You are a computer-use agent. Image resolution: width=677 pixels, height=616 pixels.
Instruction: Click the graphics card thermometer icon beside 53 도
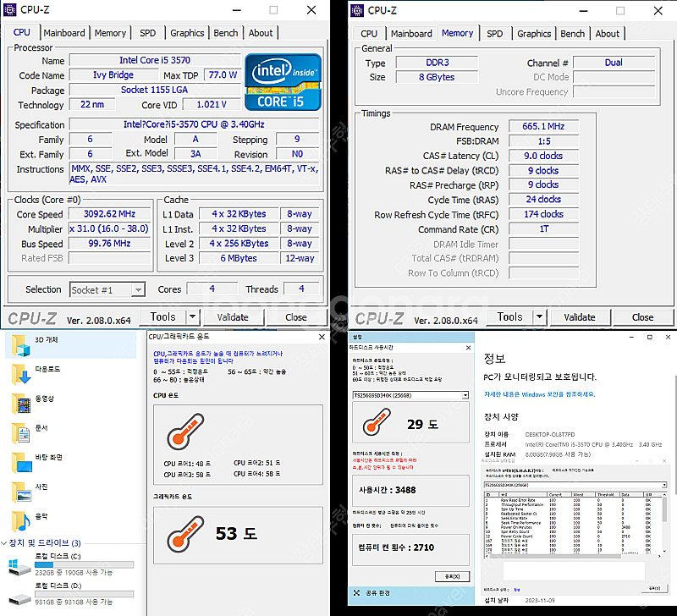click(x=185, y=534)
